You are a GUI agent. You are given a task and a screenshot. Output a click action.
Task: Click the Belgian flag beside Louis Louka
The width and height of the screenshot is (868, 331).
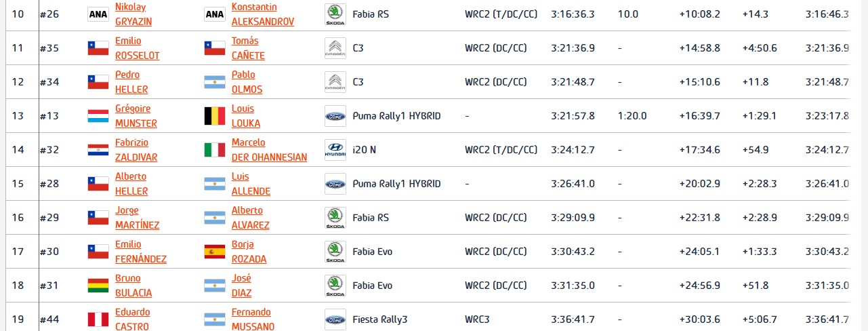(x=215, y=116)
